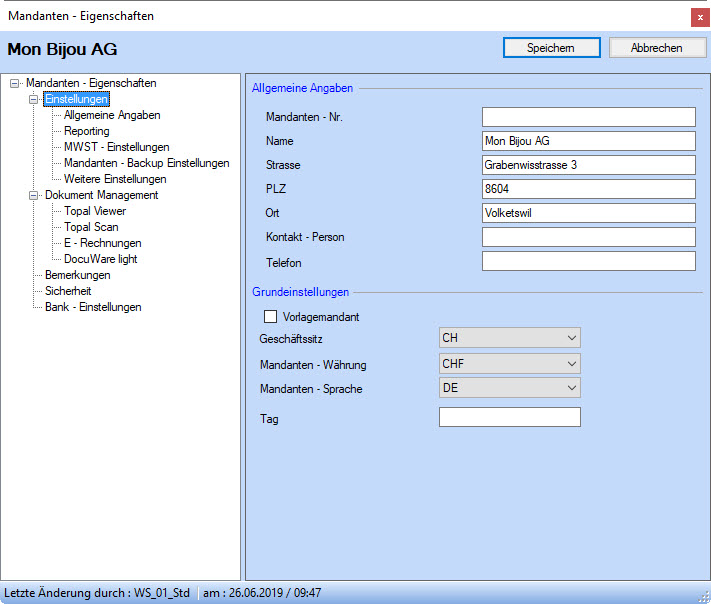Screen dimensions: 711x604
Task: Collapse the Dokument Management tree node
Action: tap(34, 196)
